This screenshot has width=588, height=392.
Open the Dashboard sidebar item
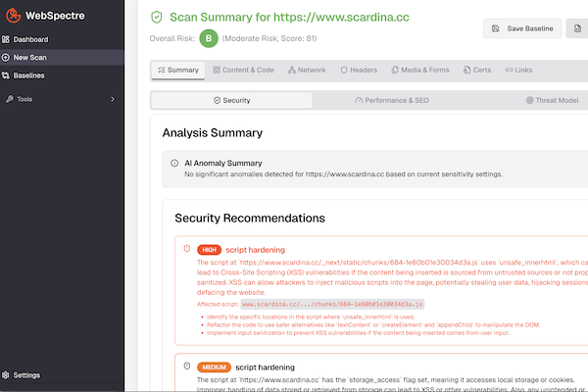[x=62, y=39]
